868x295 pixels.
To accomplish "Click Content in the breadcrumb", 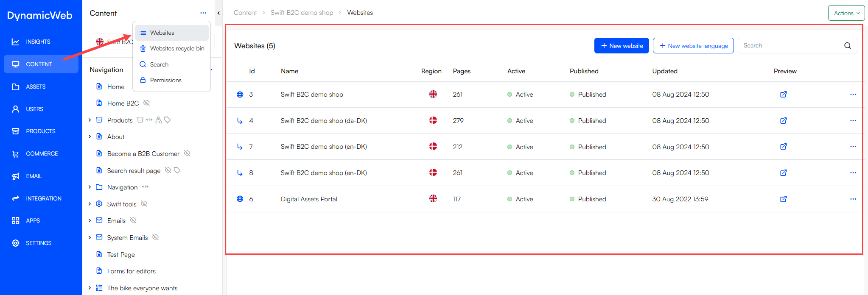I will point(245,13).
